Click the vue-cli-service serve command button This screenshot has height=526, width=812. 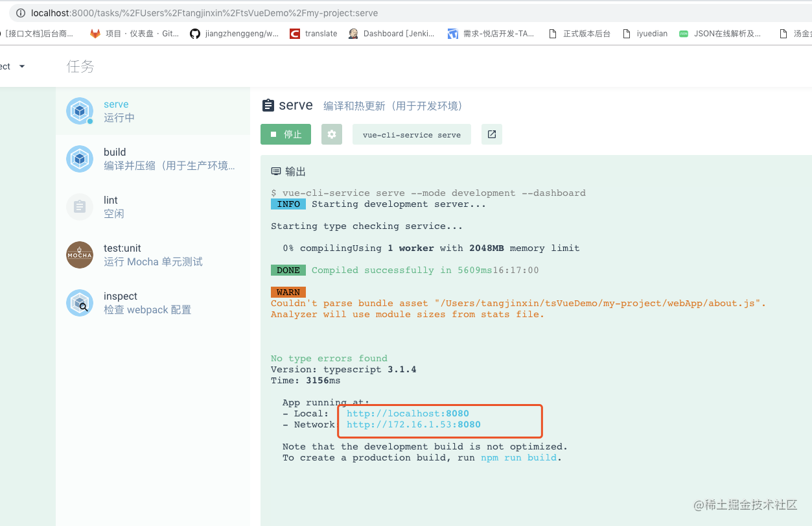click(412, 134)
